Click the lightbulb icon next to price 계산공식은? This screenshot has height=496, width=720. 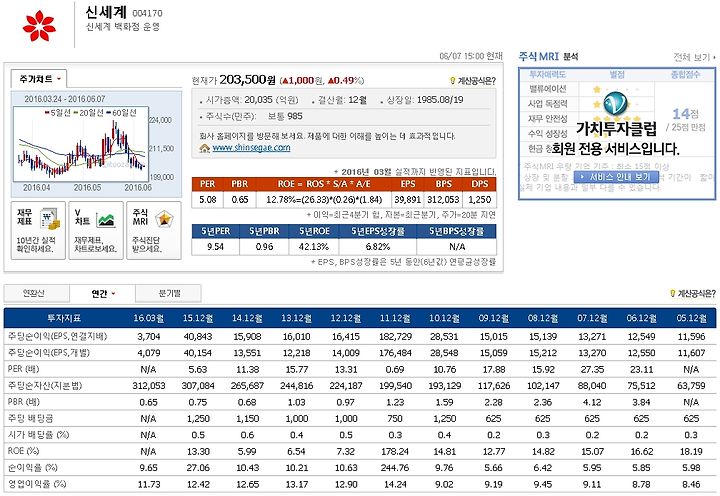452,81
